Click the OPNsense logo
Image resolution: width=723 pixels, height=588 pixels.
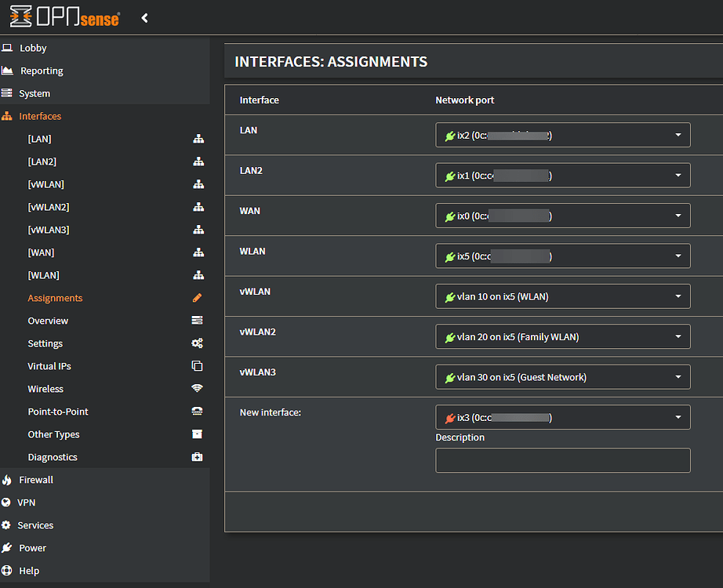65,17
